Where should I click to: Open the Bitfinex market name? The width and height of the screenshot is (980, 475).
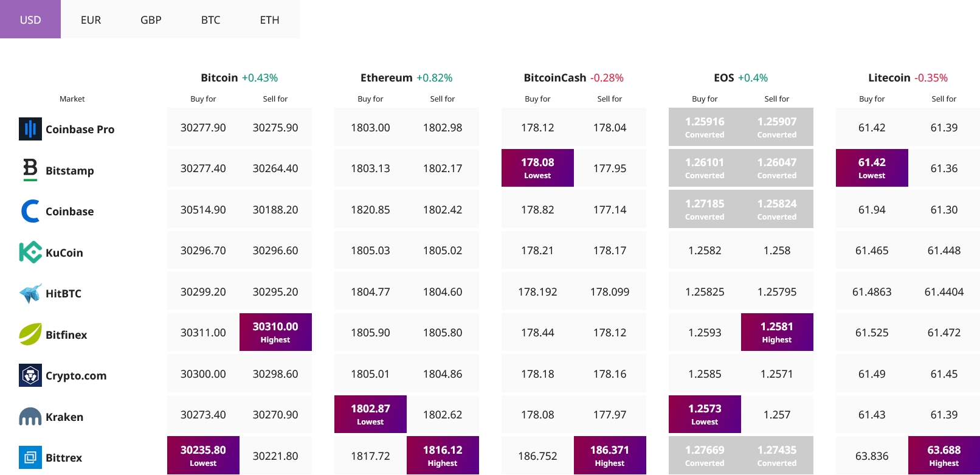click(66, 335)
